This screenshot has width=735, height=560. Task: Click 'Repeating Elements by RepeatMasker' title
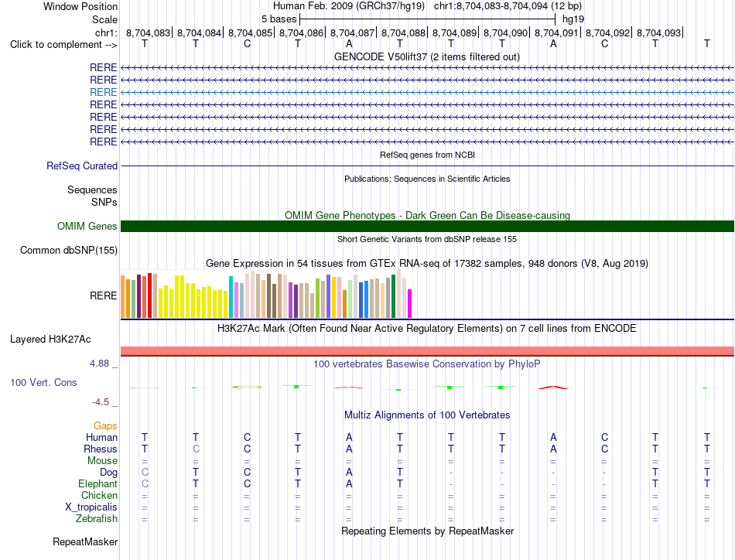[427, 531]
